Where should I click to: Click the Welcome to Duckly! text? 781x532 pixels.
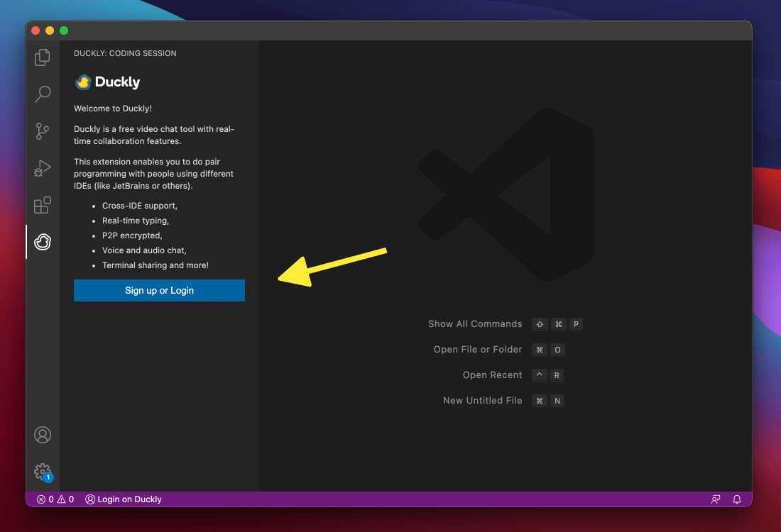113,109
